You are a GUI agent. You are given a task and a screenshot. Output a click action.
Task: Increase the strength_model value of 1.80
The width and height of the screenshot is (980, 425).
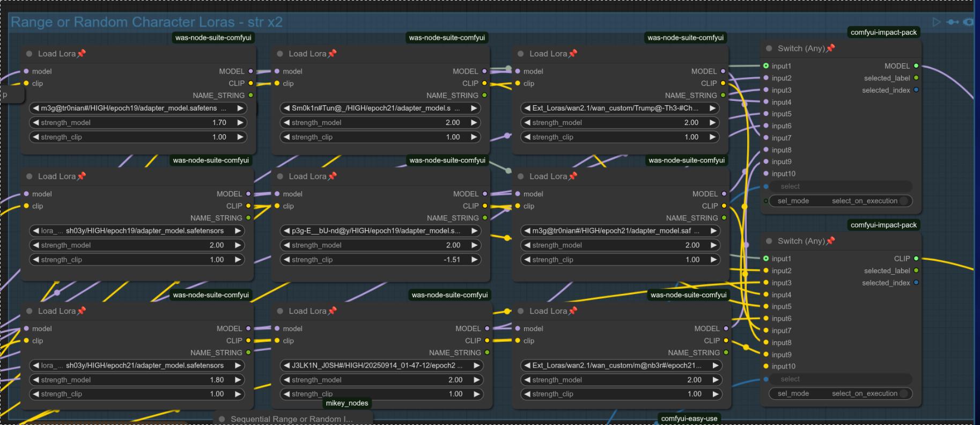click(x=238, y=380)
